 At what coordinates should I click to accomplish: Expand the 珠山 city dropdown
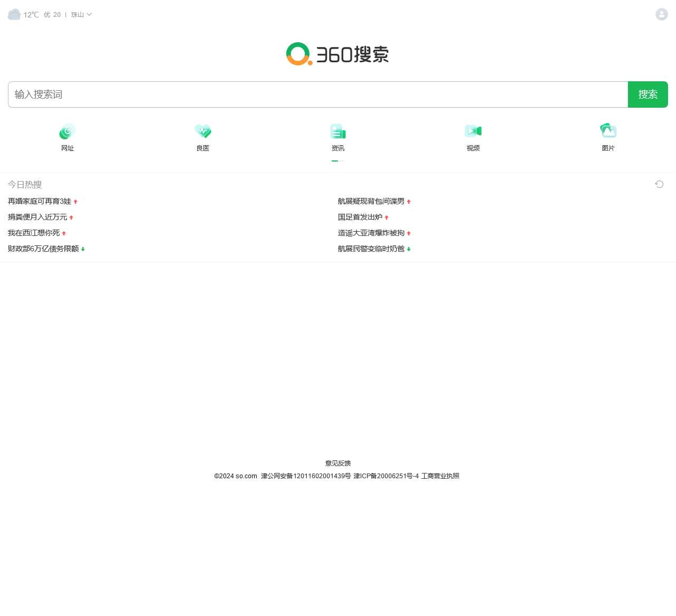point(81,15)
